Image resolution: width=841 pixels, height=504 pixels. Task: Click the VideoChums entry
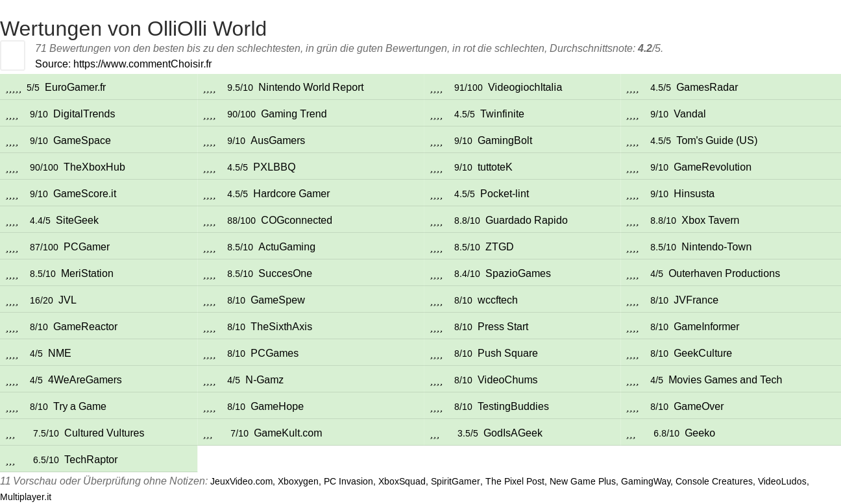pyautogui.click(x=507, y=380)
